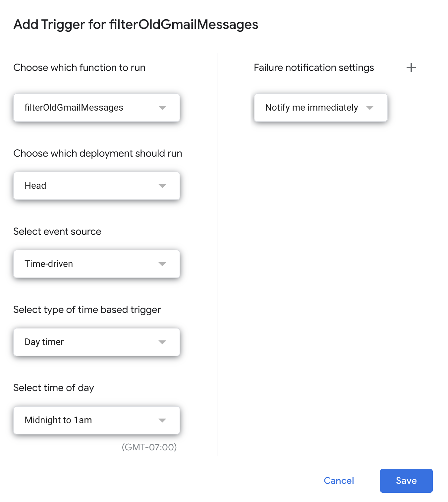
Task: Cancel the trigger creation
Action: [x=338, y=481]
